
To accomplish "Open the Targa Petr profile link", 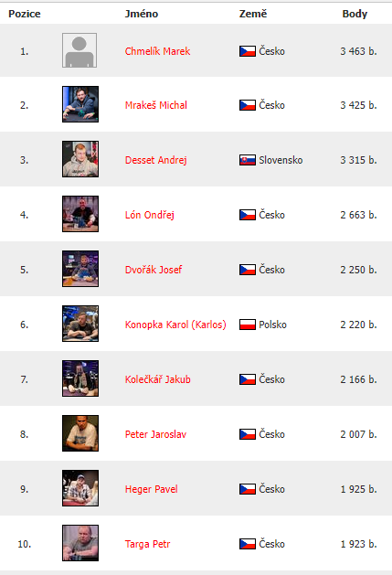I will coord(147,544).
